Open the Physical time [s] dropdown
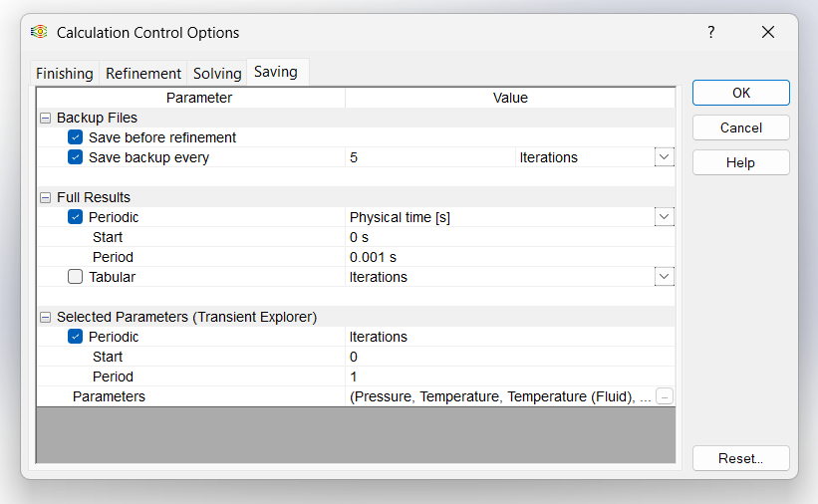Viewport: 818px width, 504px height. (x=665, y=217)
